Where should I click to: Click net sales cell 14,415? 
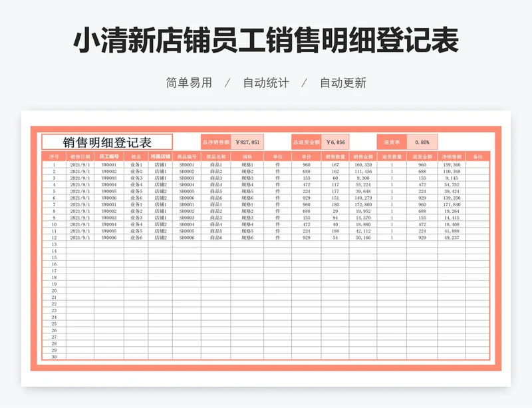pos(452,218)
